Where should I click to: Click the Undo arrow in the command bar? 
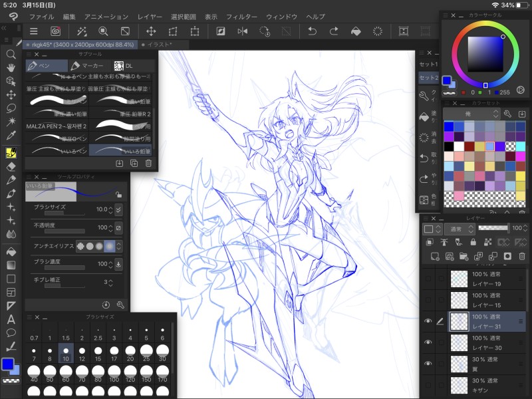coord(311,31)
